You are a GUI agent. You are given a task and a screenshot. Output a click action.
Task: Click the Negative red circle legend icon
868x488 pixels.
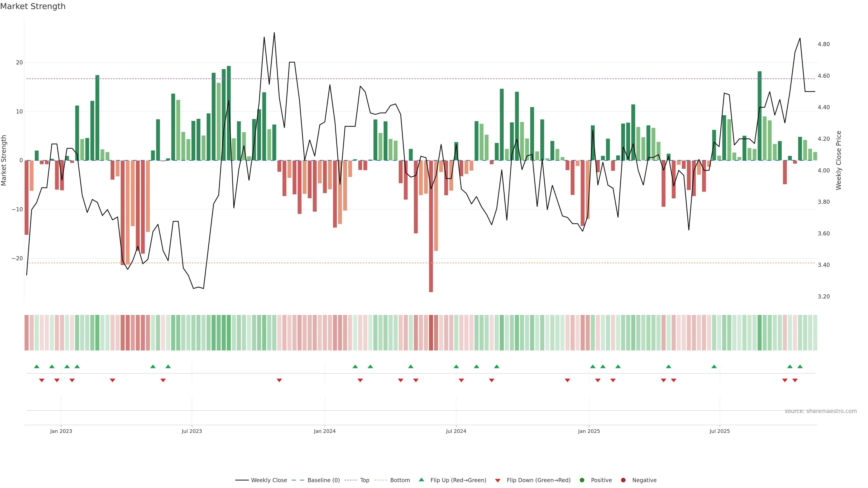(x=623, y=480)
